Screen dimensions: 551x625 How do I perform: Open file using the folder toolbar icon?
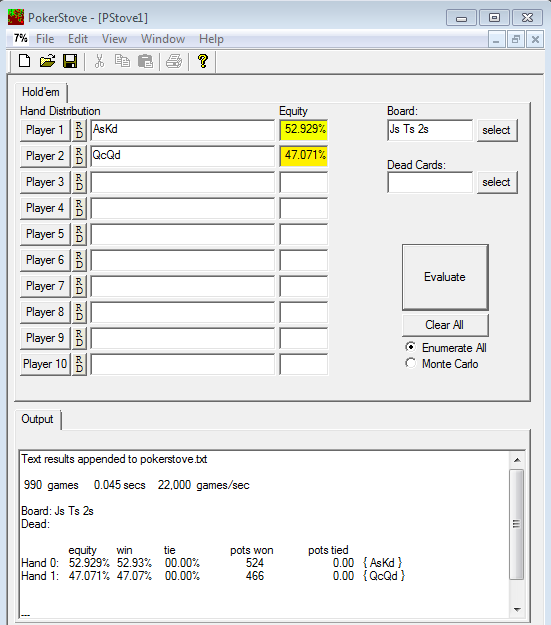[47, 61]
